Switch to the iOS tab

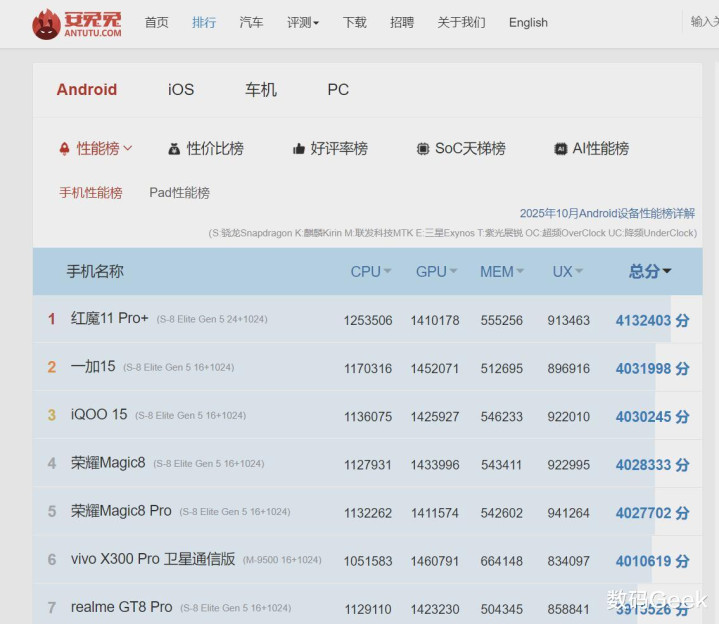tap(181, 89)
